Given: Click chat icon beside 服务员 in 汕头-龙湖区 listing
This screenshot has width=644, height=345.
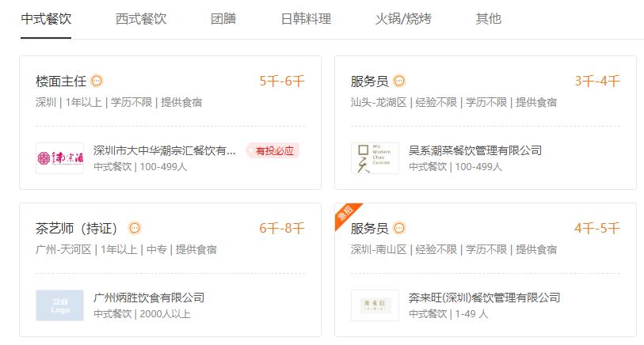Looking at the screenshot, I should coord(399,81).
